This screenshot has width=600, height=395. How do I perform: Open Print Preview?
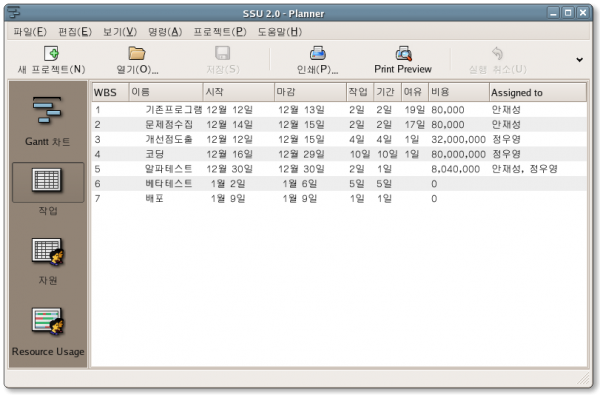(x=403, y=60)
